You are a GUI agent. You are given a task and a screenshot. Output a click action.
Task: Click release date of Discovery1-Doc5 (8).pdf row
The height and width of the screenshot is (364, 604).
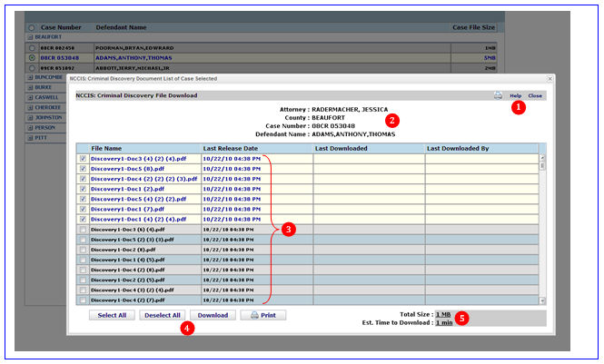[232, 169]
